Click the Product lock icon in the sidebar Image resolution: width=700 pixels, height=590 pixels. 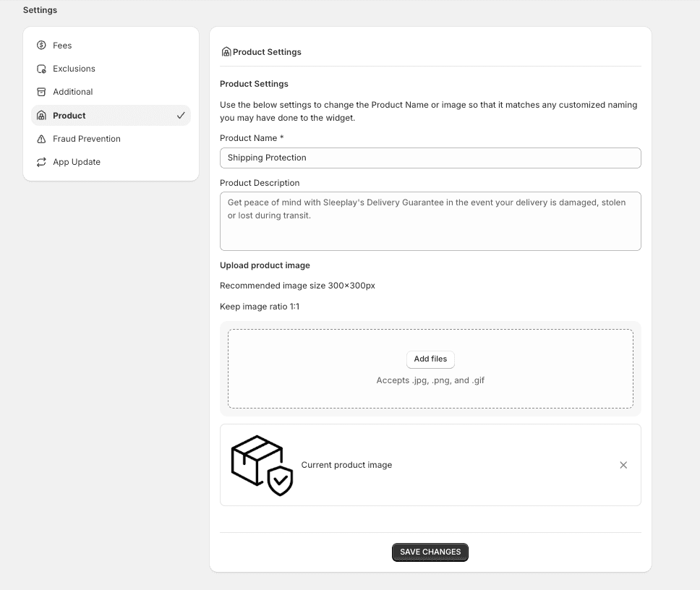click(41, 116)
